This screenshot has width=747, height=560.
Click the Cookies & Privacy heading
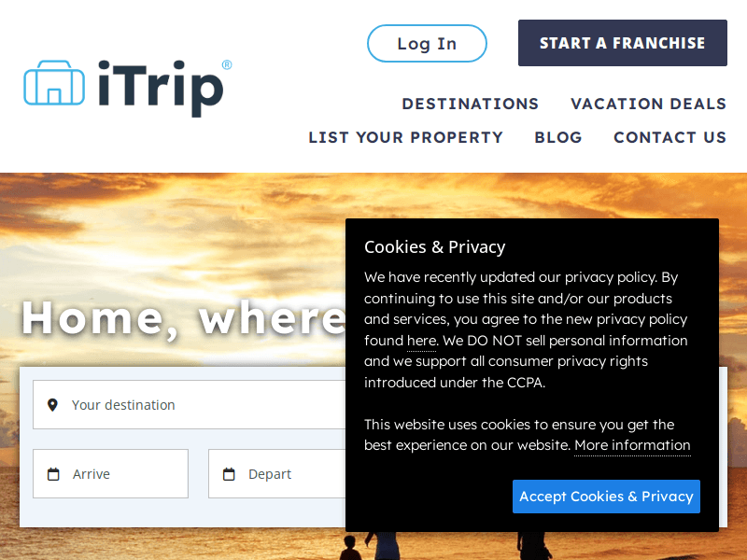434,247
